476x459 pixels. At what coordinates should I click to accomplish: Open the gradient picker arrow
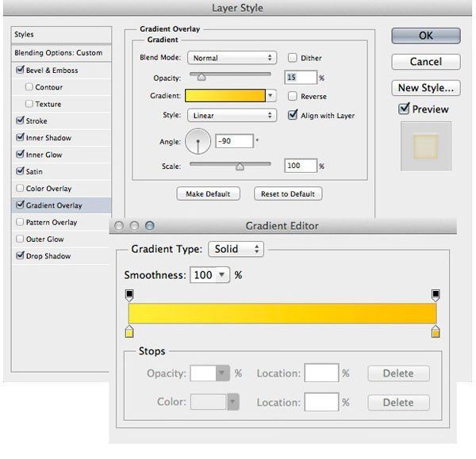point(271,96)
